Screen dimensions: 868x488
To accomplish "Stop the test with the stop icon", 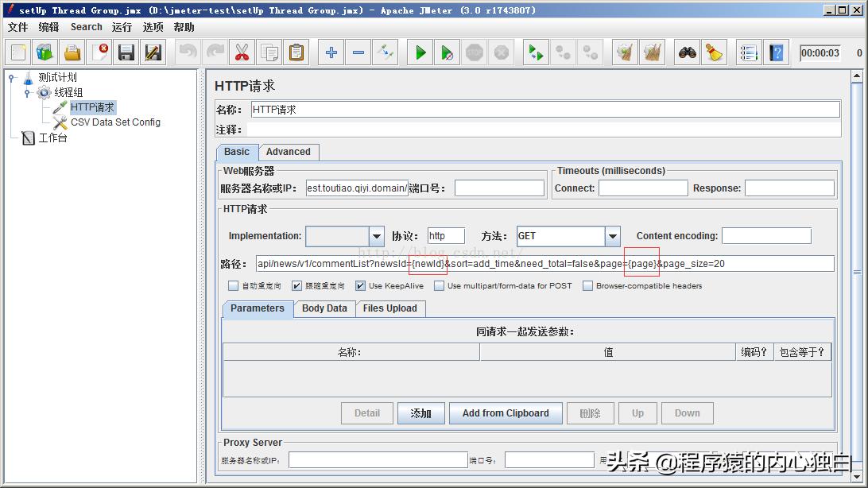I will click(x=474, y=52).
